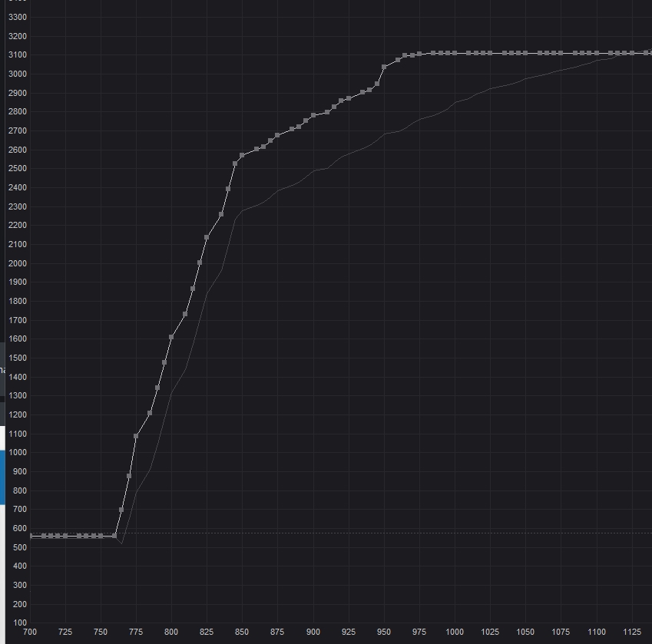Click the curve point at 825 mV
Image resolution: width=652 pixels, height=644 pixels.
click(x=207, y=237)
